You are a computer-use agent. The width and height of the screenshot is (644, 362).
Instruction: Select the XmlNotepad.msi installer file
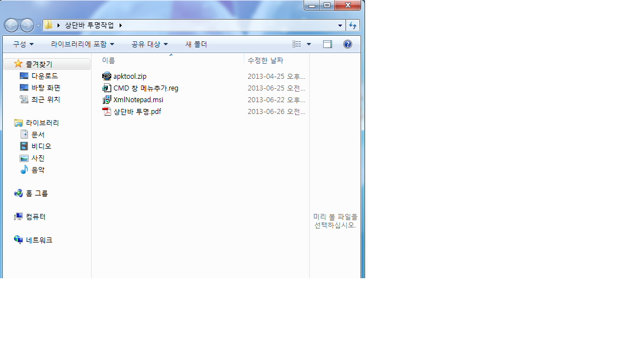[138, 100]
